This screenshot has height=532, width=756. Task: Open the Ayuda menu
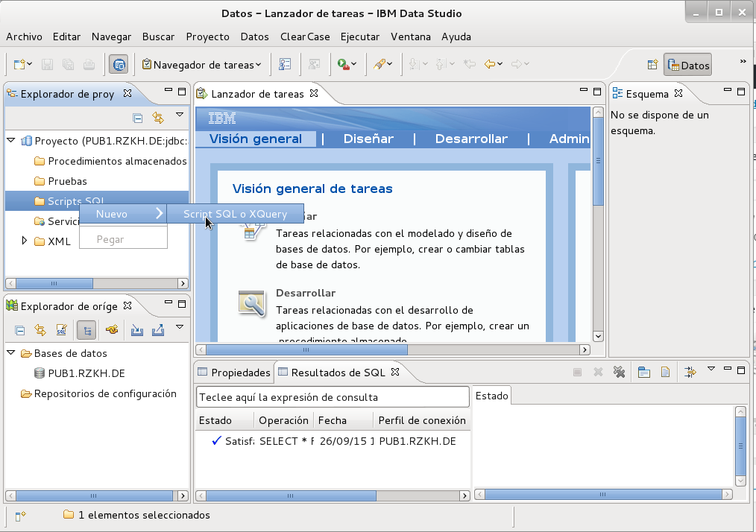(x=456, y=37)
